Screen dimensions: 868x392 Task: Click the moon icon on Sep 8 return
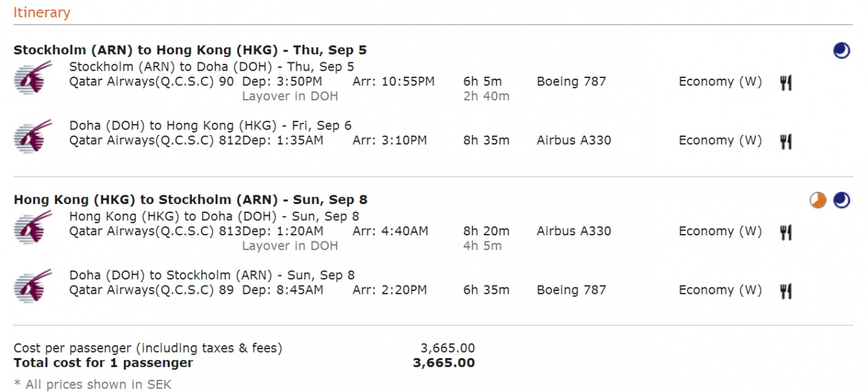click(x=842, y=200)
